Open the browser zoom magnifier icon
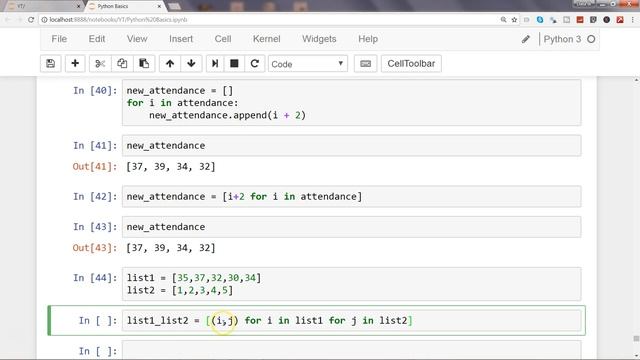 click(504, 20)
